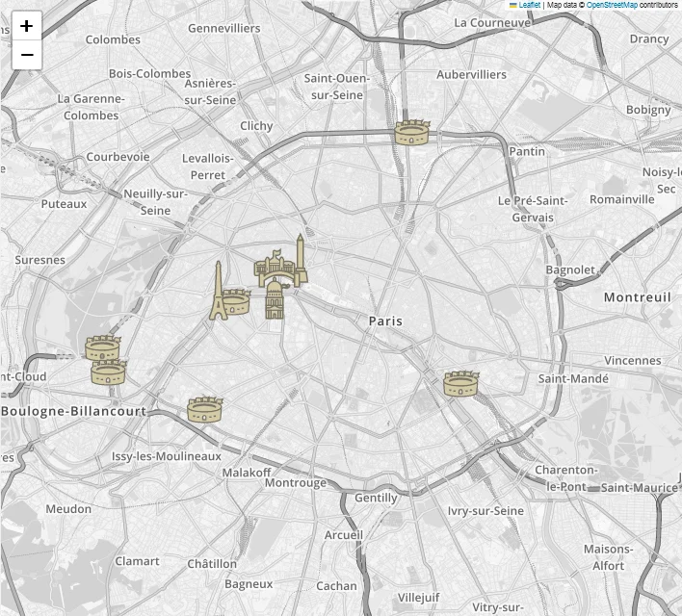Viewport: 682px width, 616px height.
Task: Select the upper stadium marker near Boulogne-Billancourt
Action: (x=102, y=347)
